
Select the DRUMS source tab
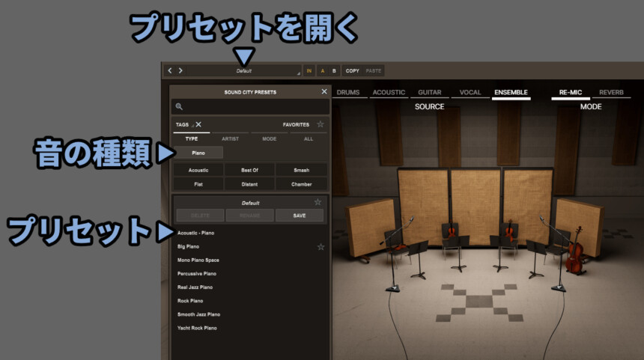(x=348, y=93)
